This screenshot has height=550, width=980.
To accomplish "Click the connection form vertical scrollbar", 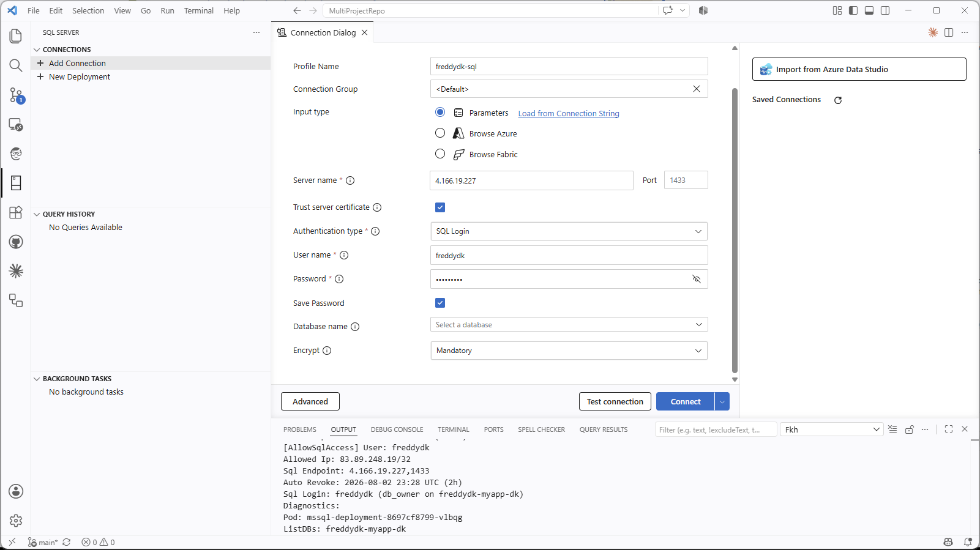I will [x=735, y=231].
